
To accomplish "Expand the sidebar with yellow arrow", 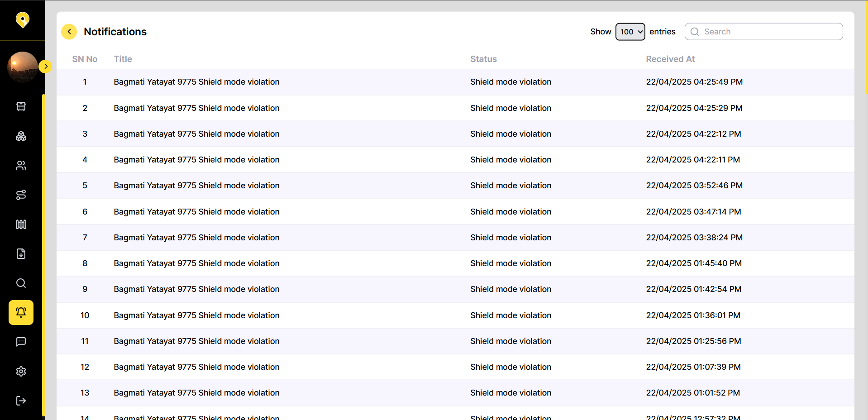I will pyautogui.click(x=45, y=67).
